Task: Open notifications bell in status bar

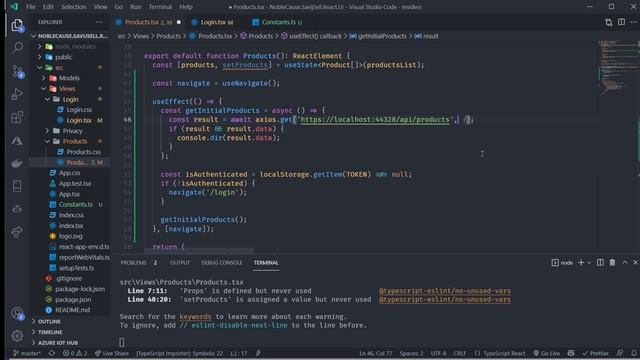Action: coord(634,353)
